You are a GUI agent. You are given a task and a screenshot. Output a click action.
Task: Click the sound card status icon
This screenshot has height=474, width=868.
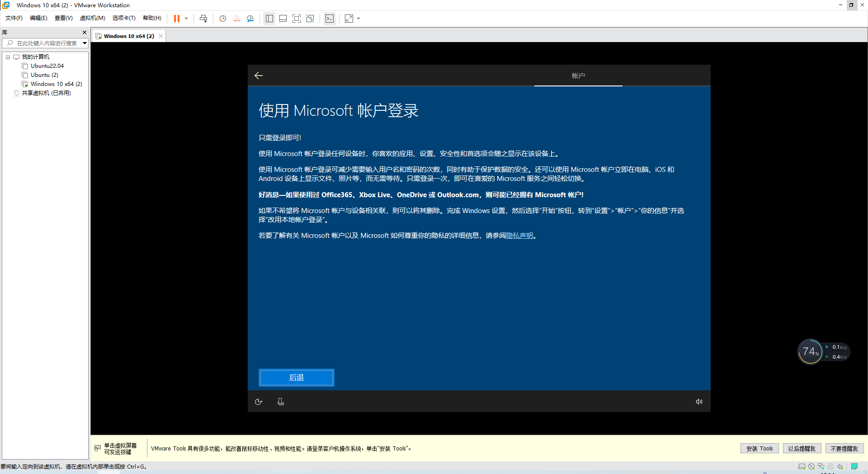pyautogui.click(x=840, y=467)
